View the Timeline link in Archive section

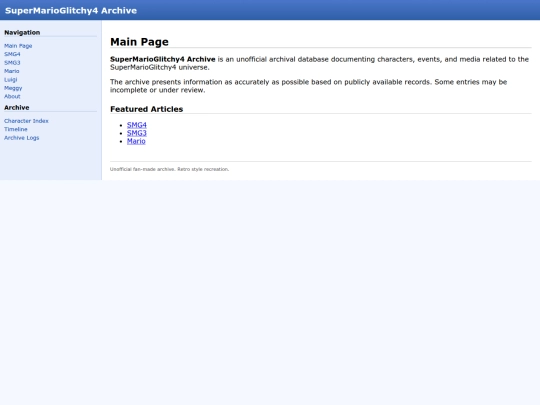(16, 129)
